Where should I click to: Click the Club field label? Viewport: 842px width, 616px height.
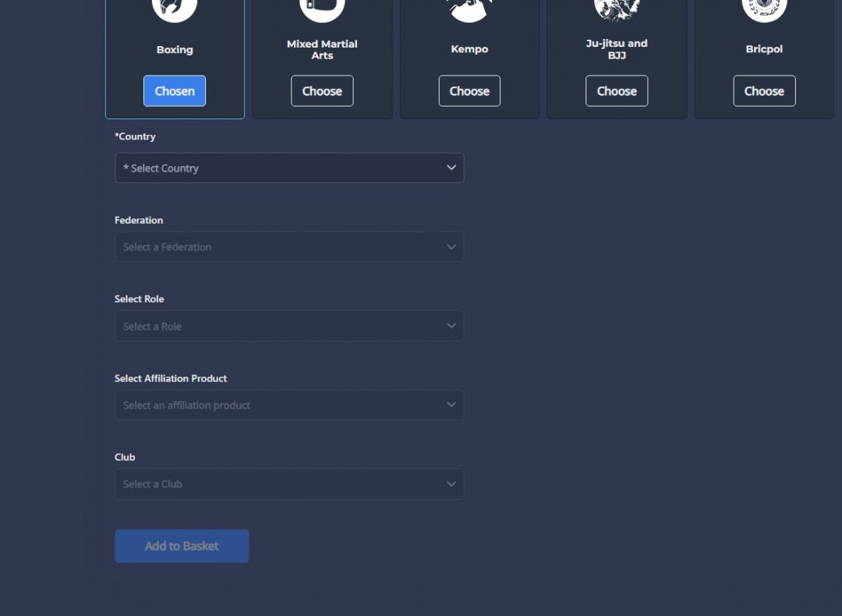tap(125, 457)
